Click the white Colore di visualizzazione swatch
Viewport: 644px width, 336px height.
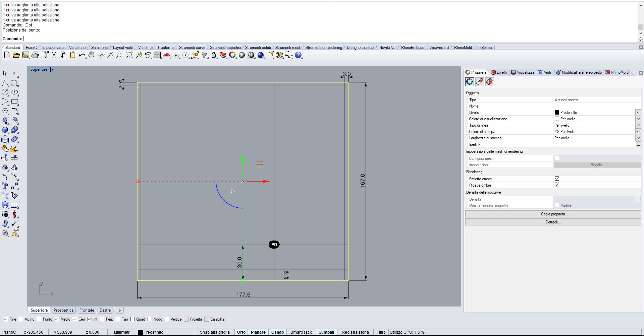pos(557,119)
